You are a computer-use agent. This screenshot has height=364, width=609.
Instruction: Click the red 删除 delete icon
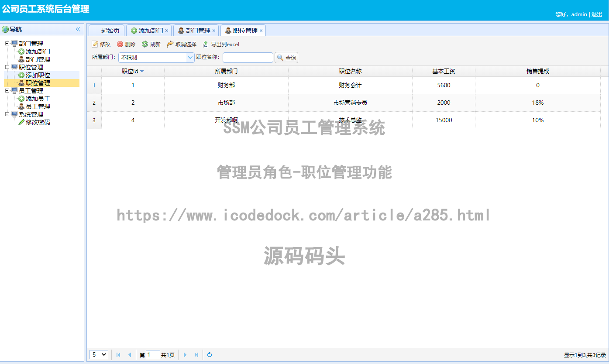tap(120, 45)
